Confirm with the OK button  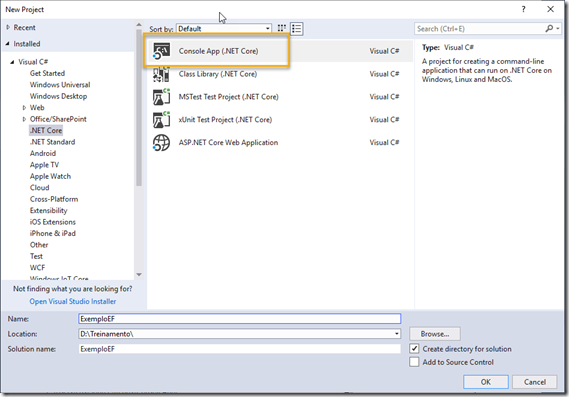click(486, 382)
